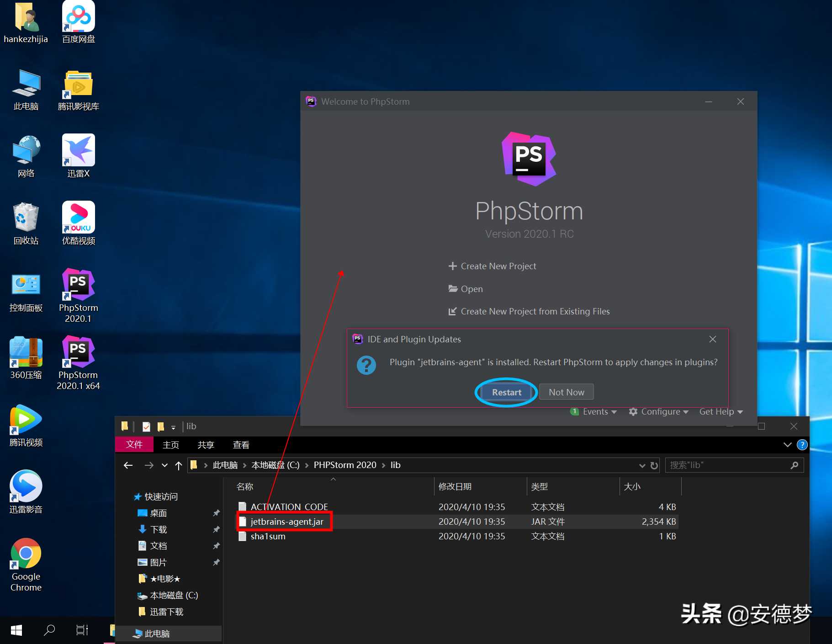
Task: Sort files by 大小 column header
Action: click(650, 486)
